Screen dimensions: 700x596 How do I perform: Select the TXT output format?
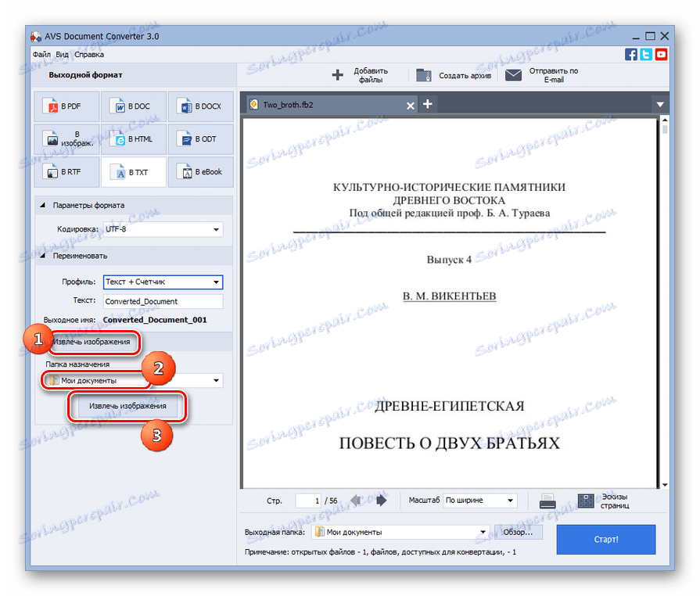pos(134,172)
